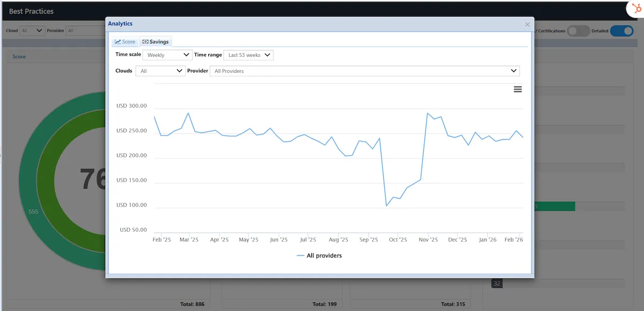The image size is (644, 311).
Task: Open the Time scale Weekly dropdown
Action: click(167, 55)
